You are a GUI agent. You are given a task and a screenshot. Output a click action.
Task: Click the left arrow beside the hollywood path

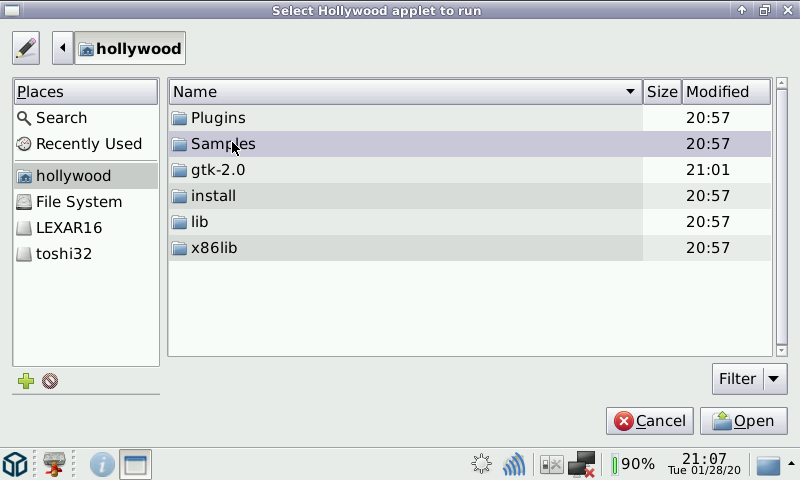[63, 48]
